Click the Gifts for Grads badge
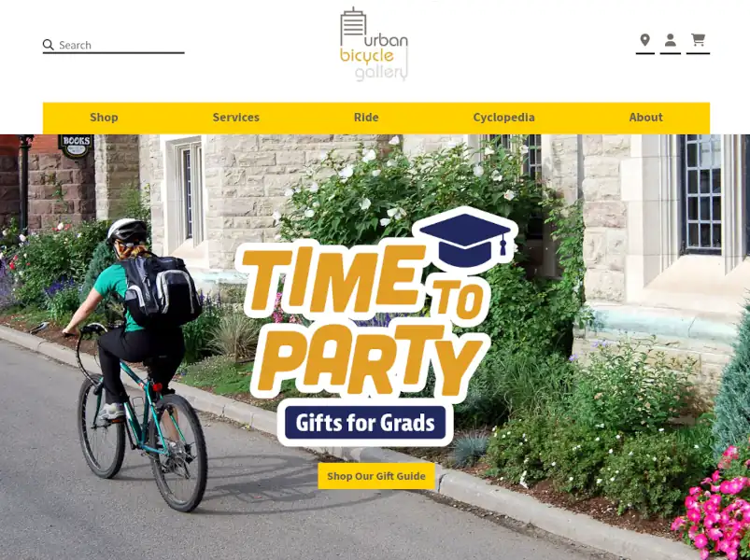The height and width of the screenshot is (560, 750). click(365, 423)
